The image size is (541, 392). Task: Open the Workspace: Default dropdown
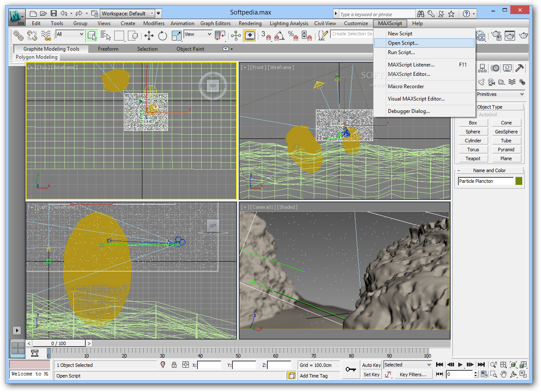(x=128, y=14)
